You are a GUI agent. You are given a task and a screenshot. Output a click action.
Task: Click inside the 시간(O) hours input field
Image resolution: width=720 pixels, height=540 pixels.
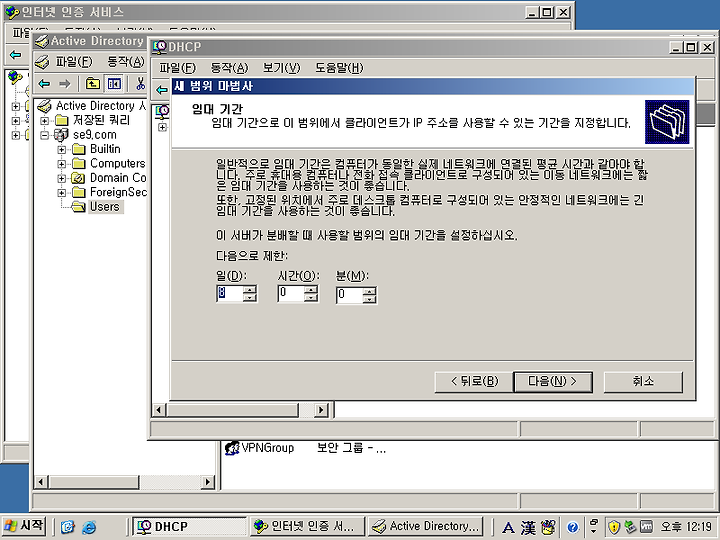pyautogui.click(x=291, y=293)
